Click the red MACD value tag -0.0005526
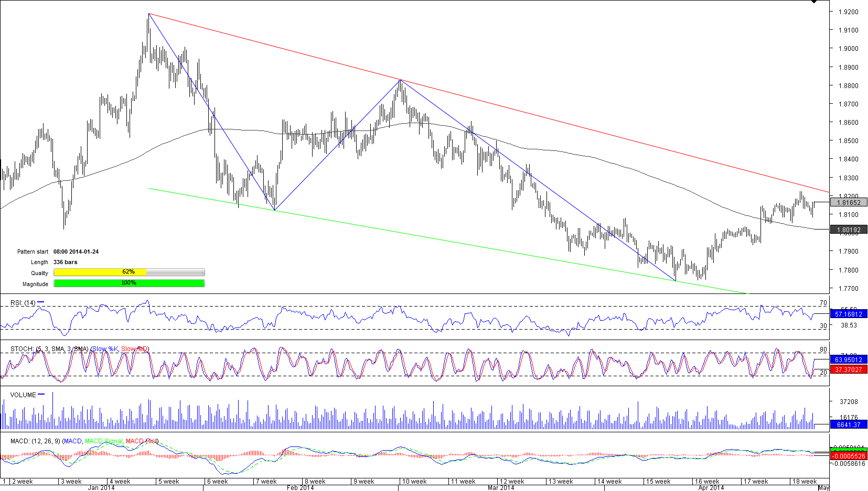868x491 pixels. click(848, 456)
